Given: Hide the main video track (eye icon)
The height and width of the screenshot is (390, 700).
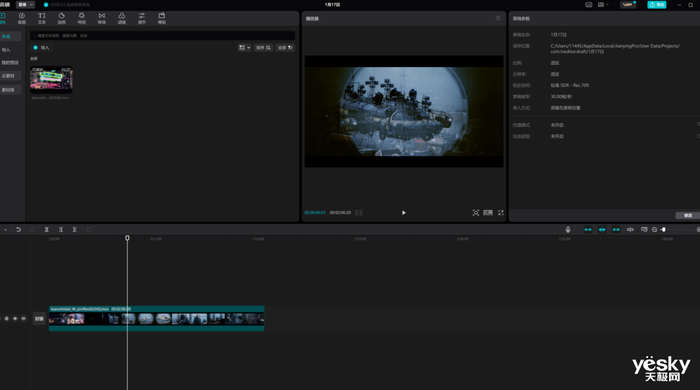Looking at the screenshot, I should point(15,319).
